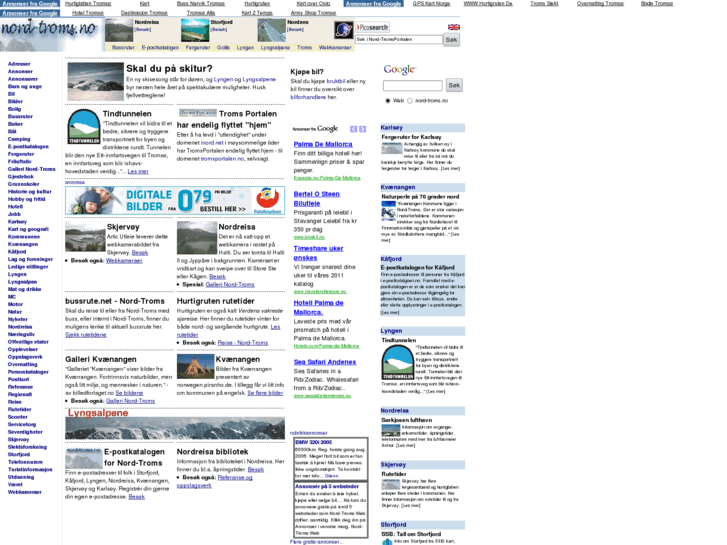Click the Google search text field

tap(413, 85)
